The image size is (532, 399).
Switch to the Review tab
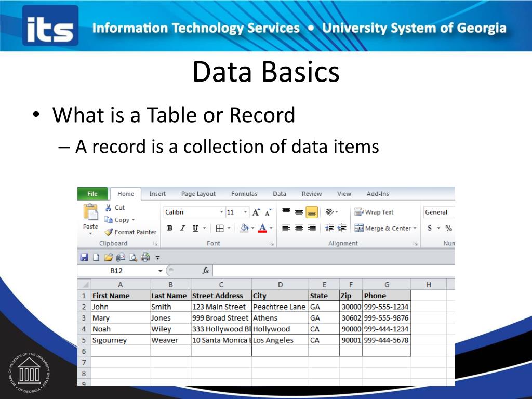point(312,194)
